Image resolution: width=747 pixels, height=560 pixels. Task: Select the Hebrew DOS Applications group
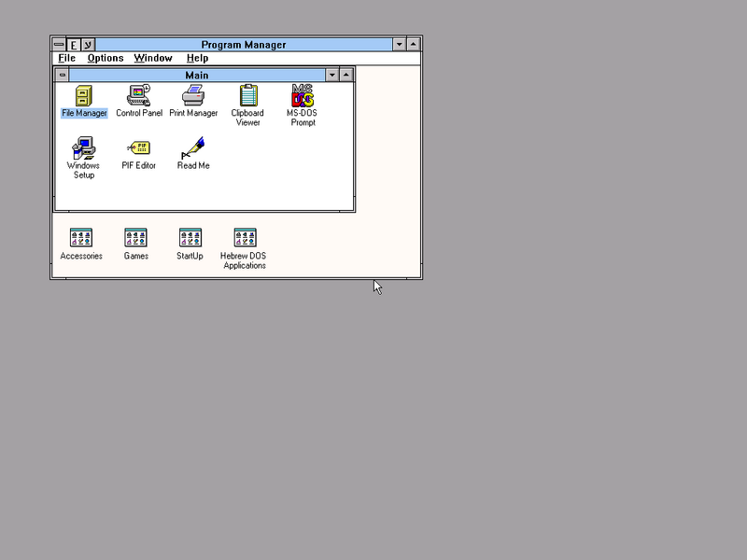click(x=245, y=238)
